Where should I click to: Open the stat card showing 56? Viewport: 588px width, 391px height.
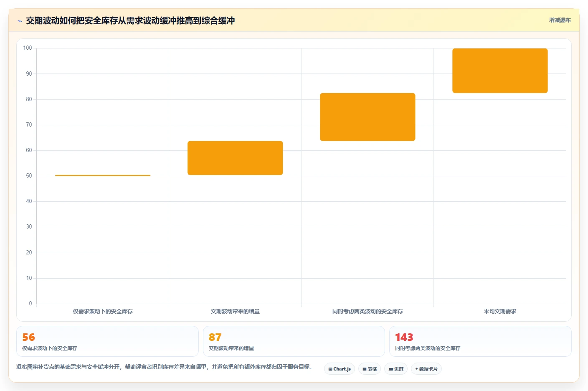click(x=107, y=341)
